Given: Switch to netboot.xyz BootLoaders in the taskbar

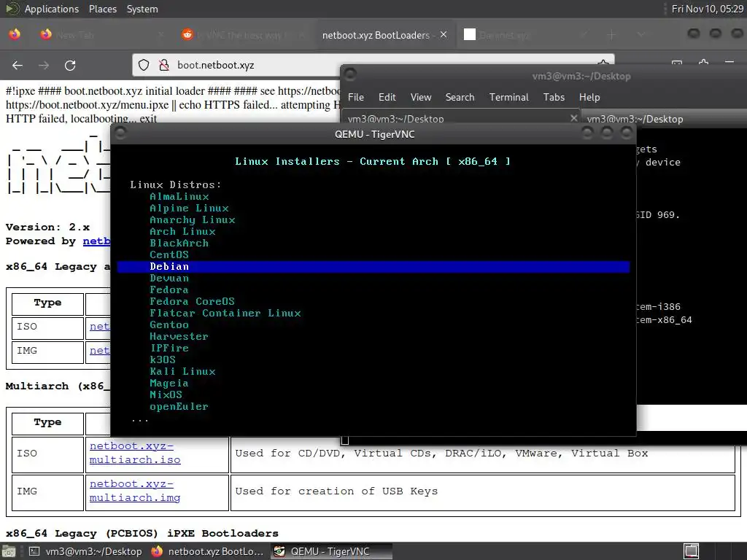Looking at the screenshot, I should point(207,551).
